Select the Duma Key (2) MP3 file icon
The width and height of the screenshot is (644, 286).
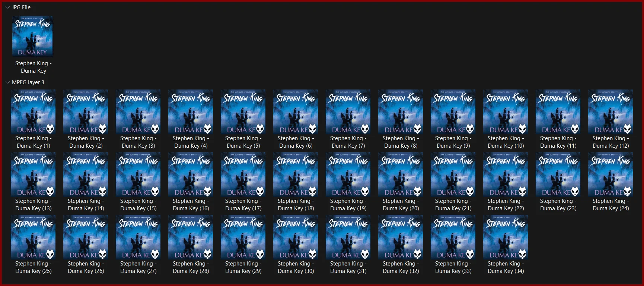[x=86, y=112]
